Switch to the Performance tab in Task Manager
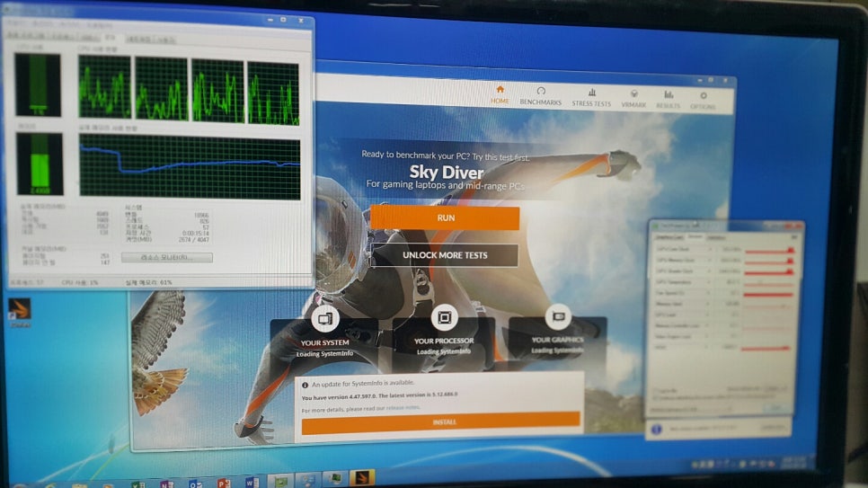The width and height of the screenshot is (868, 488). (111, 37)
